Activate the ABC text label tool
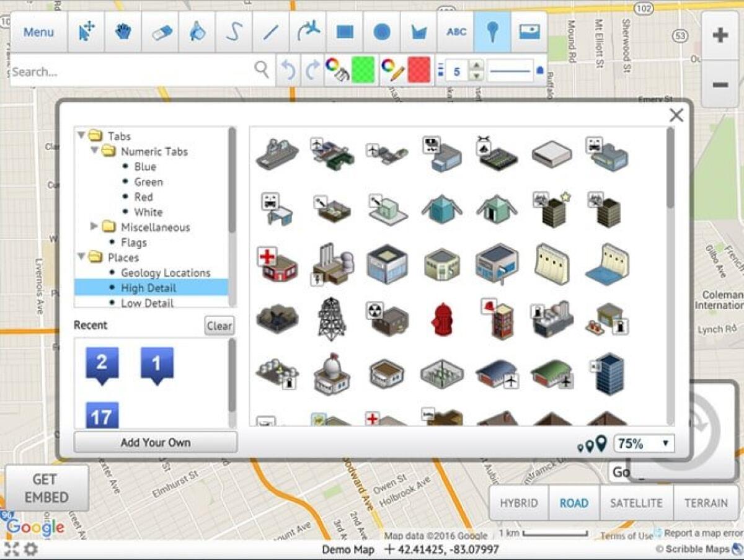The image size is (744, 560). [456, 31]
